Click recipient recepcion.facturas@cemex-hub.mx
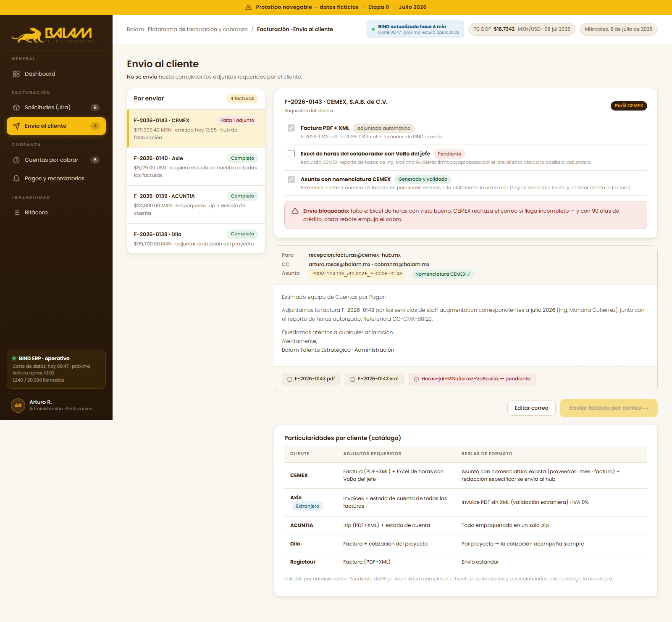This screenshot has height=622, width=672. (x=354, y=255)
